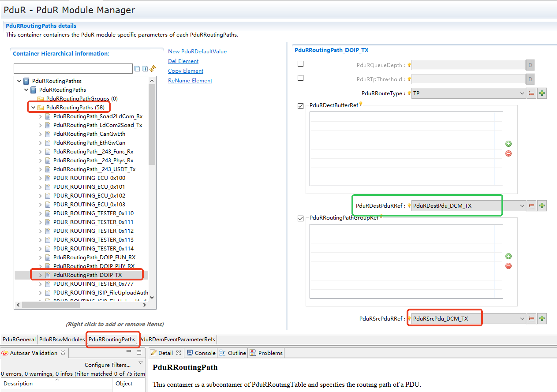Open the Console tab
This screenshot has width=557, height=392.
201,353
